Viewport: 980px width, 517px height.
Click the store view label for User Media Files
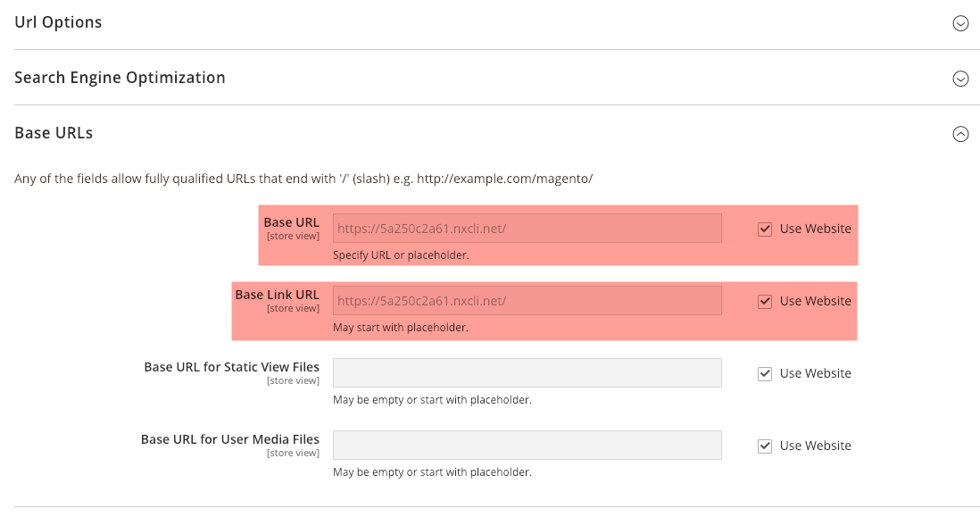pos(293,453)
